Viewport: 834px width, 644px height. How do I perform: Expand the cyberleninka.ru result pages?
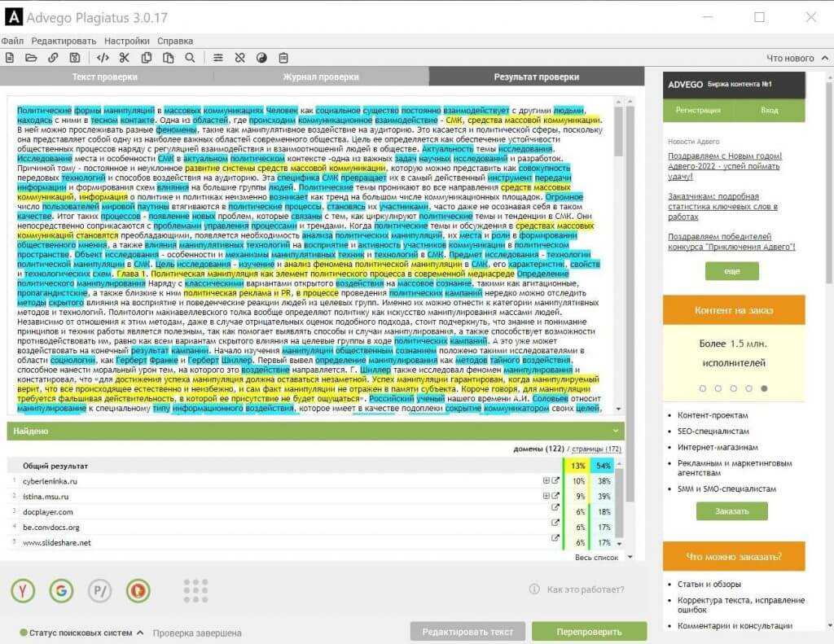point(546,481)
